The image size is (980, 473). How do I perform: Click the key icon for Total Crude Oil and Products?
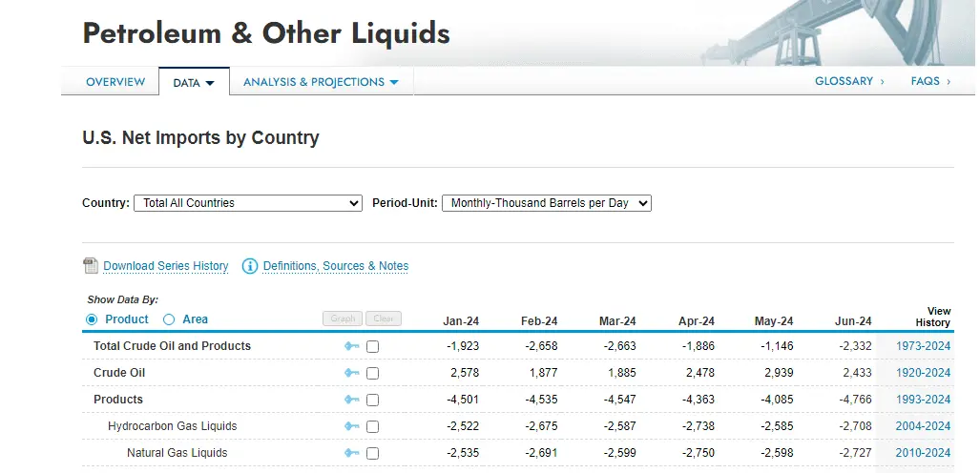352,346
